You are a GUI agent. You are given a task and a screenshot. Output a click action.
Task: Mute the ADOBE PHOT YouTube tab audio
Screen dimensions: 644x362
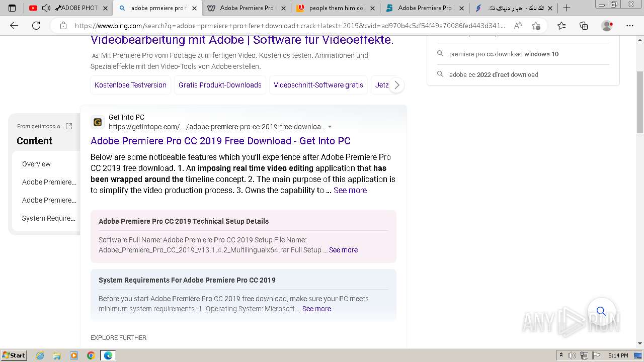pos(46,8)
